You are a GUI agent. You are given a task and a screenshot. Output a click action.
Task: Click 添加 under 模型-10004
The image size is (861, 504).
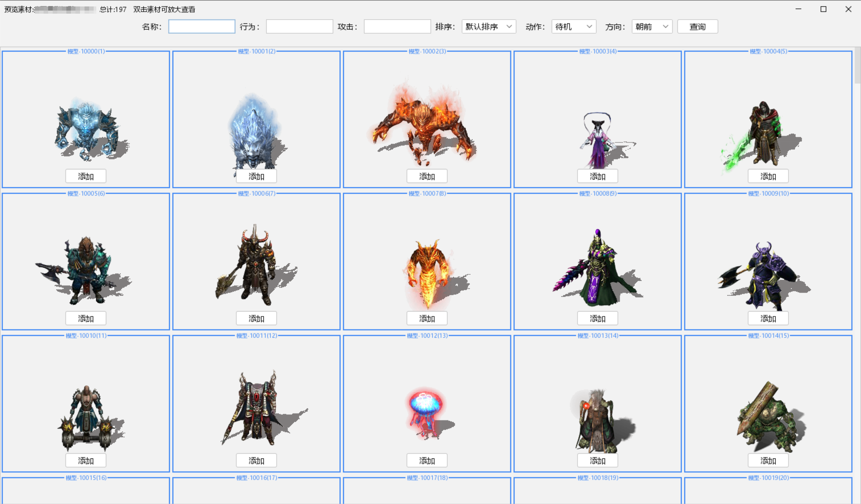(x=768, y=176)
